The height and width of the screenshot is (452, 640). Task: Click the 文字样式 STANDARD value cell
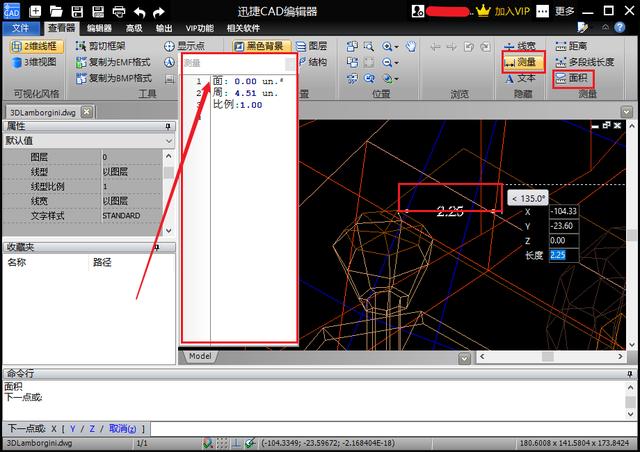[131, 216]
